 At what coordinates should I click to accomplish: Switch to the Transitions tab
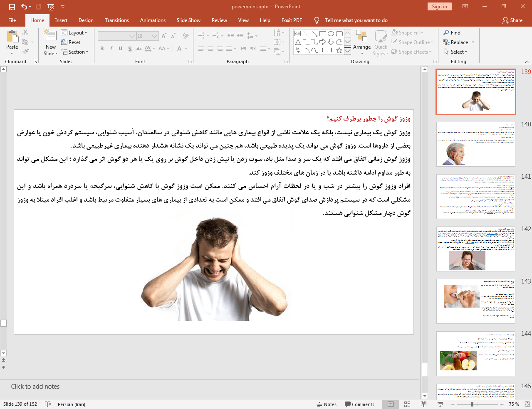117,20
